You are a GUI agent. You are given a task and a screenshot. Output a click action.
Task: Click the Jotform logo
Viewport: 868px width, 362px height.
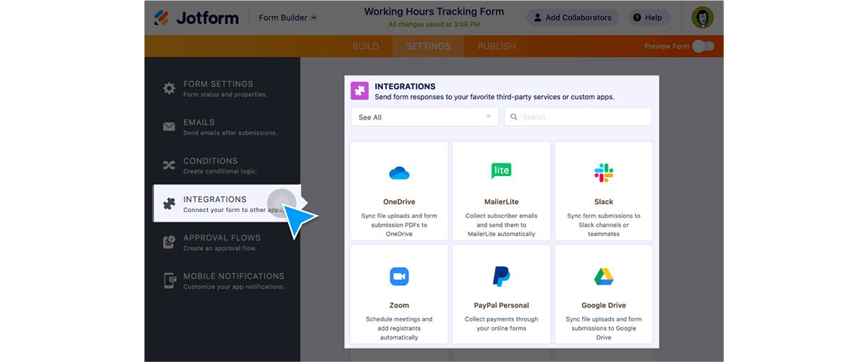(196, 17)
